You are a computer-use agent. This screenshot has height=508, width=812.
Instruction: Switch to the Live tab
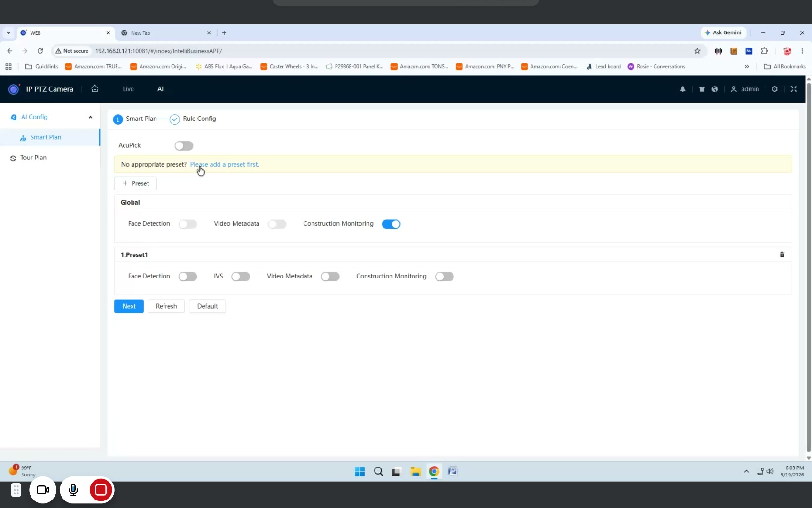[x=128, y=89]
